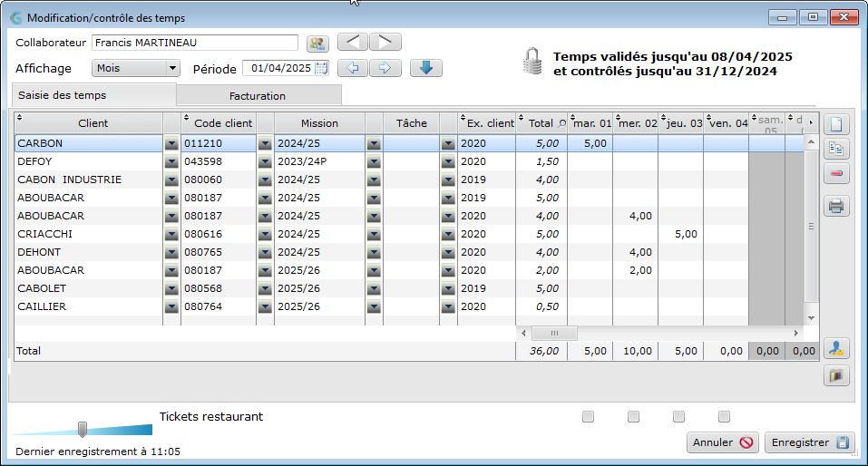Click the jeu. 03 column header

click(x=681, y=123)
